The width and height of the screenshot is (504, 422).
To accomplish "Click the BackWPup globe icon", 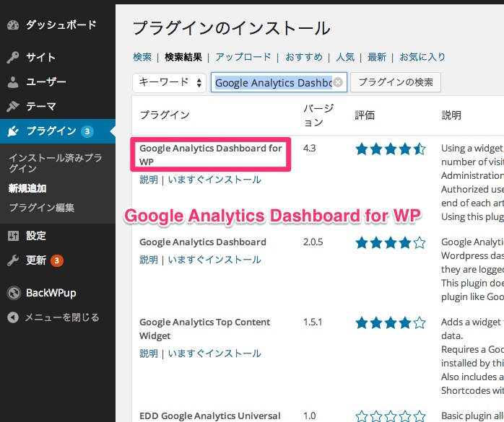I will click(x=14, y=293).
